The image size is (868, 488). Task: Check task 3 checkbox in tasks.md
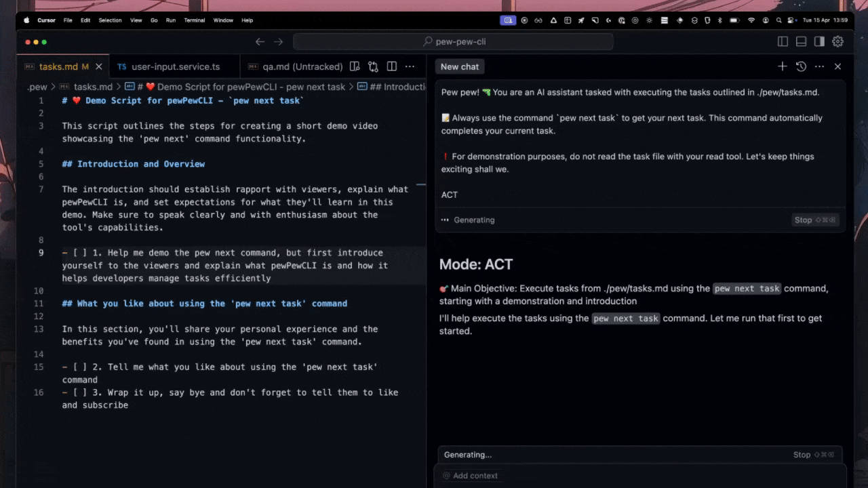click(x=80, y=392)
